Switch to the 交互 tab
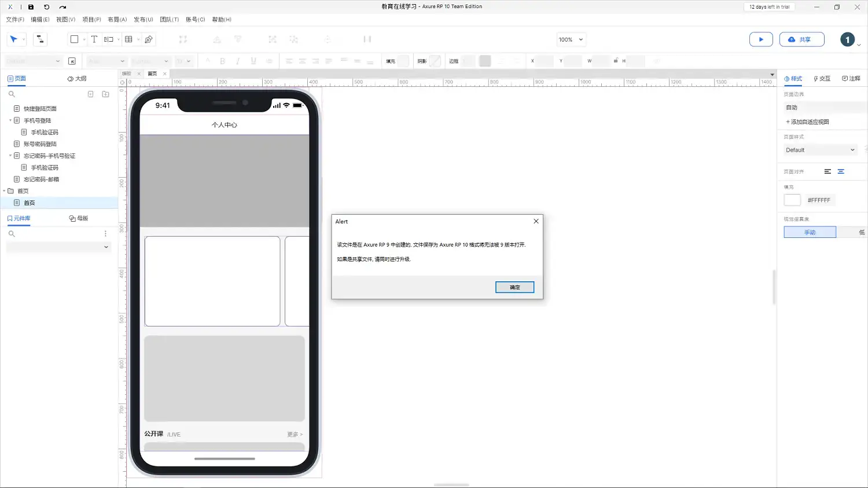 coord(822,79)
